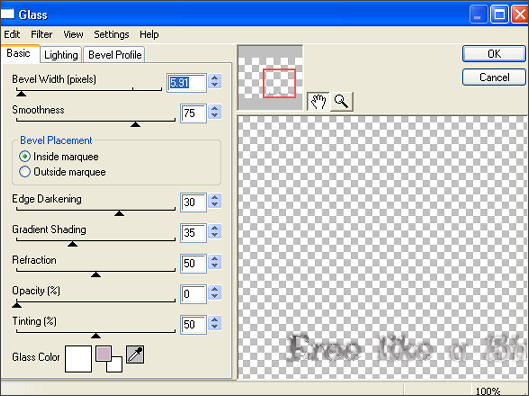Focus the Tinting value field
529x396 pixels.
(x=193, y=324)
